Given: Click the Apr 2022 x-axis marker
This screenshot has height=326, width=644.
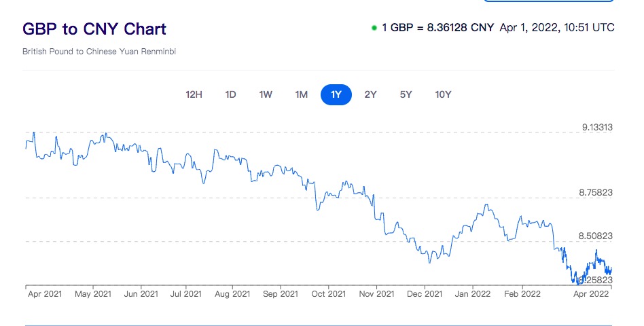Looking at the screenshot, I should click(590, 294).
